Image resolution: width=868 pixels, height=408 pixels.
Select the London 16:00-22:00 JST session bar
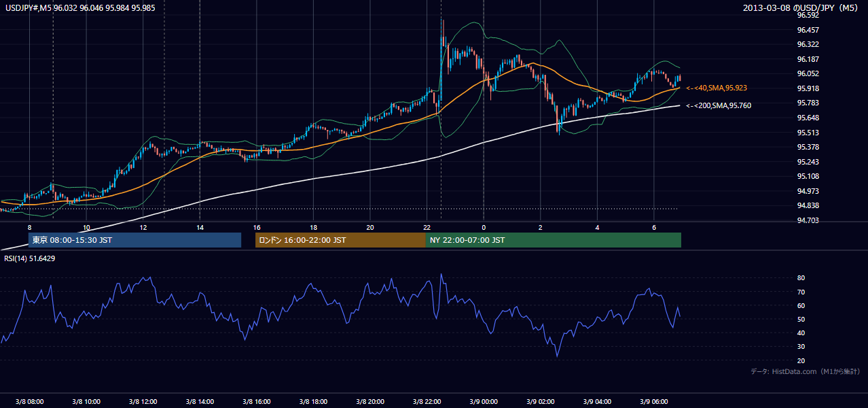[x=340, y=240]
